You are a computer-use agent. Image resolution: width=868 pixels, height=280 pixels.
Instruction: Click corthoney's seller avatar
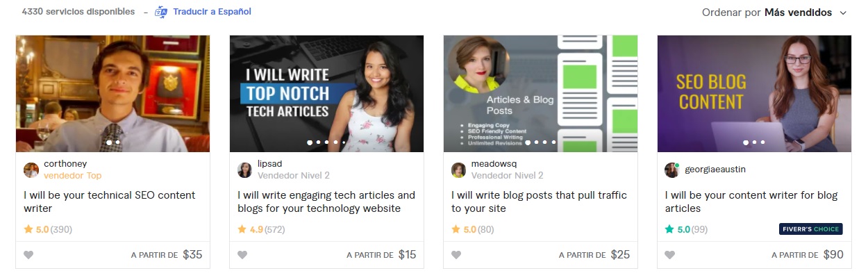coord(31,170)
